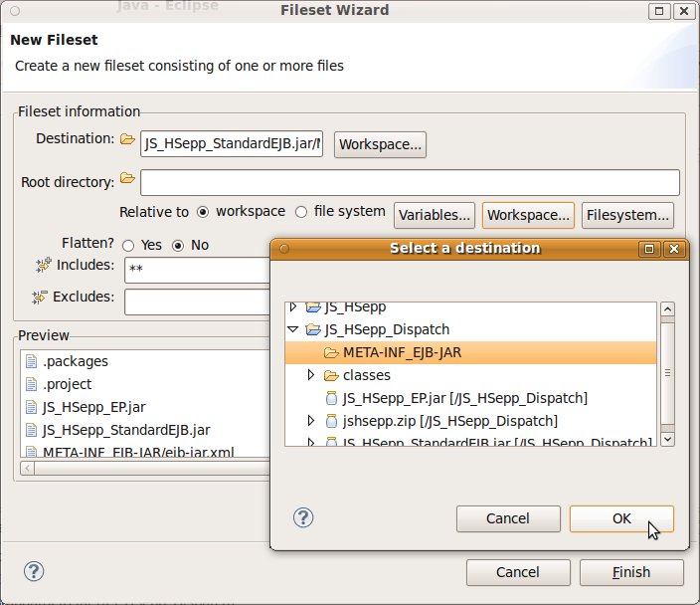Screen dimensions: 700x605
Task: Set Flatten to Yes
Action: tap(128, 246)
